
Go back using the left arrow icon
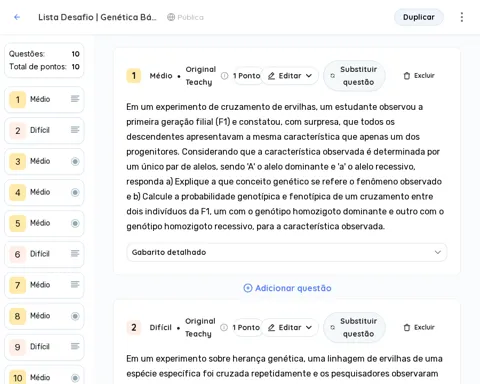(17, 17)
